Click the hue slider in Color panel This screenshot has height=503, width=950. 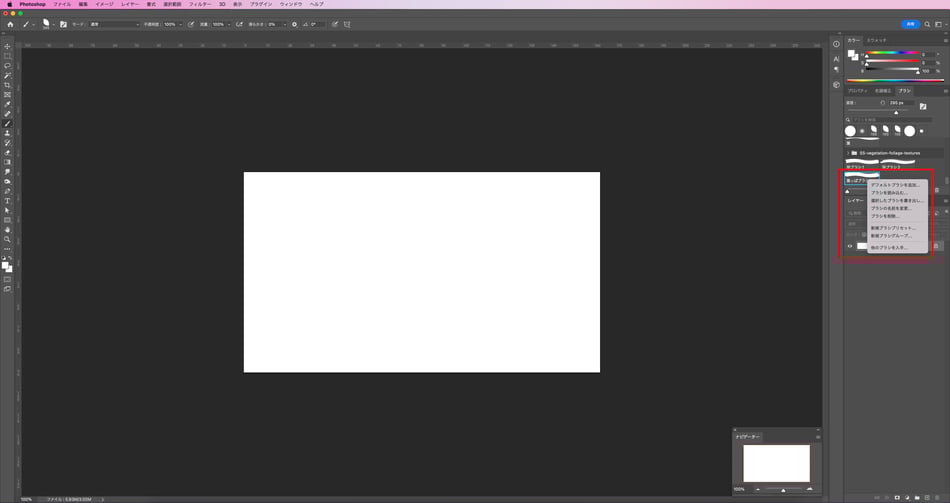892,54
